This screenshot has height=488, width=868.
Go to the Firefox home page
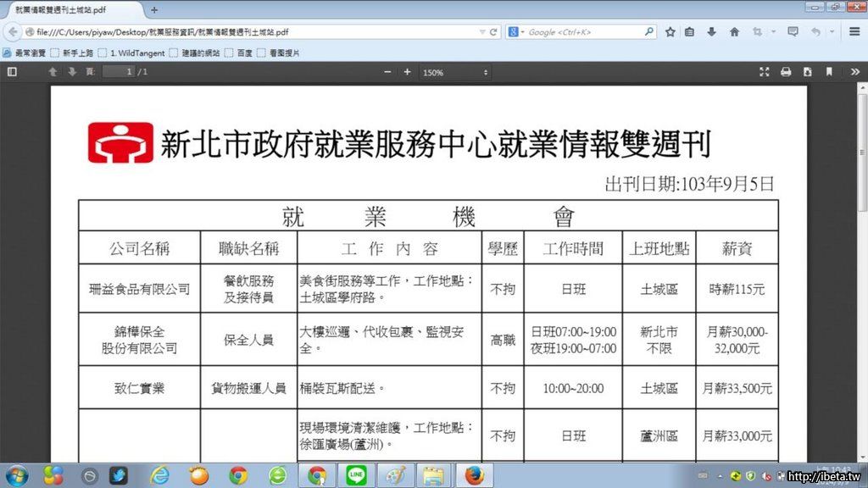click(734, 32)
